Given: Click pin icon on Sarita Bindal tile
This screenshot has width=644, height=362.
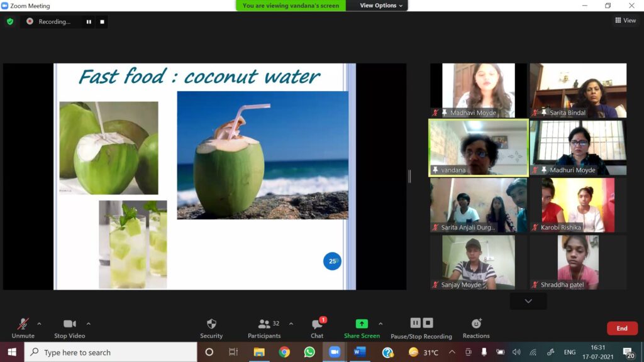Looking at the screenshot, I should (x=544, y=112).
